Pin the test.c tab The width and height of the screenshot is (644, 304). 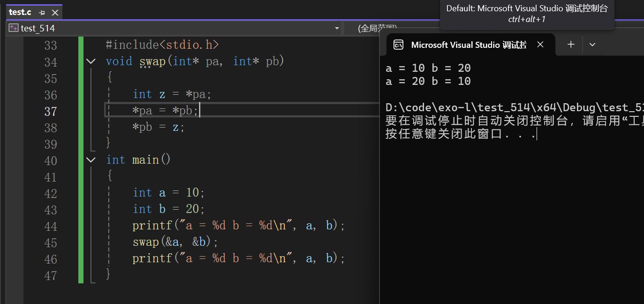[42, 13]
